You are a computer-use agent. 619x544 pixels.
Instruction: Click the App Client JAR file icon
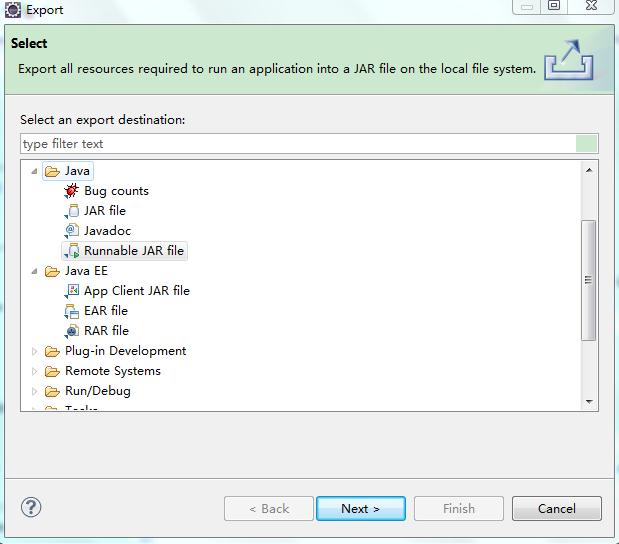[x=72, y=291]
